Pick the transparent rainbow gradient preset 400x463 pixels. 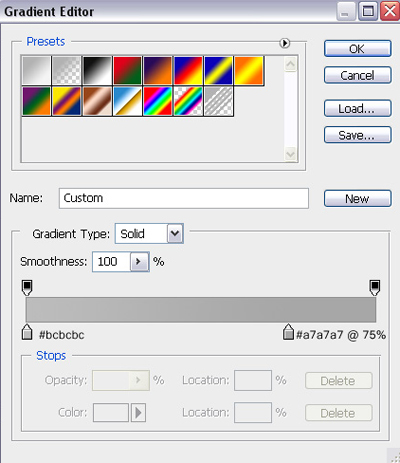[188, 101]
